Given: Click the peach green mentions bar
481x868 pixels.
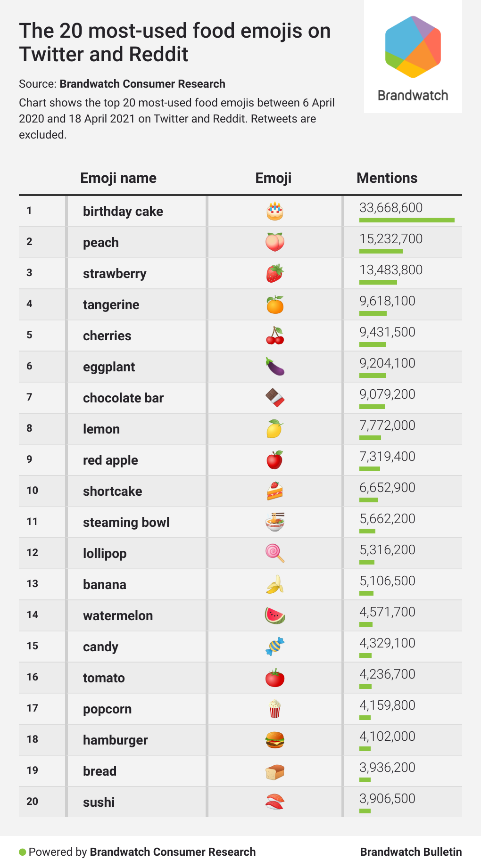Looking at the screenshot, I should click(x=381, y=251).
